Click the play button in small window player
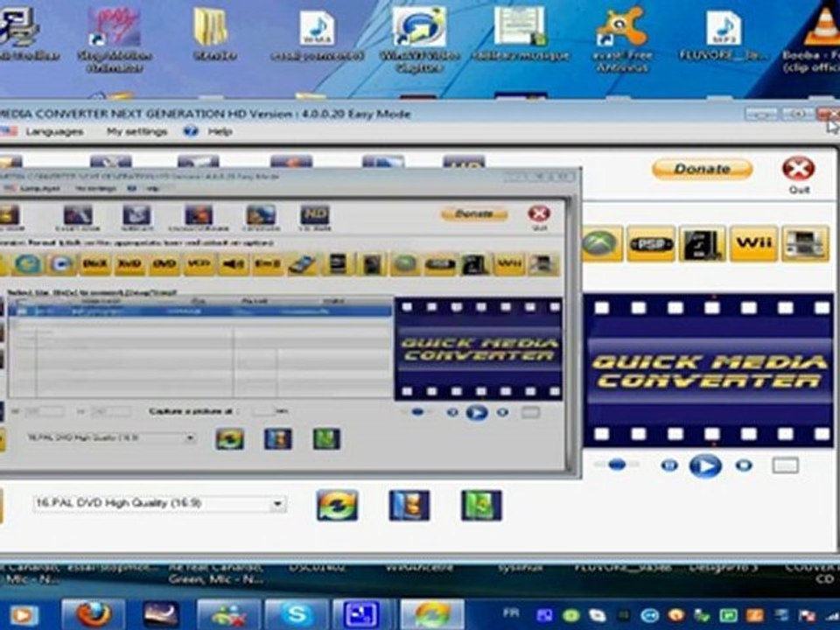Viewport: 840px width, 630px height. [x=477, y=412]
